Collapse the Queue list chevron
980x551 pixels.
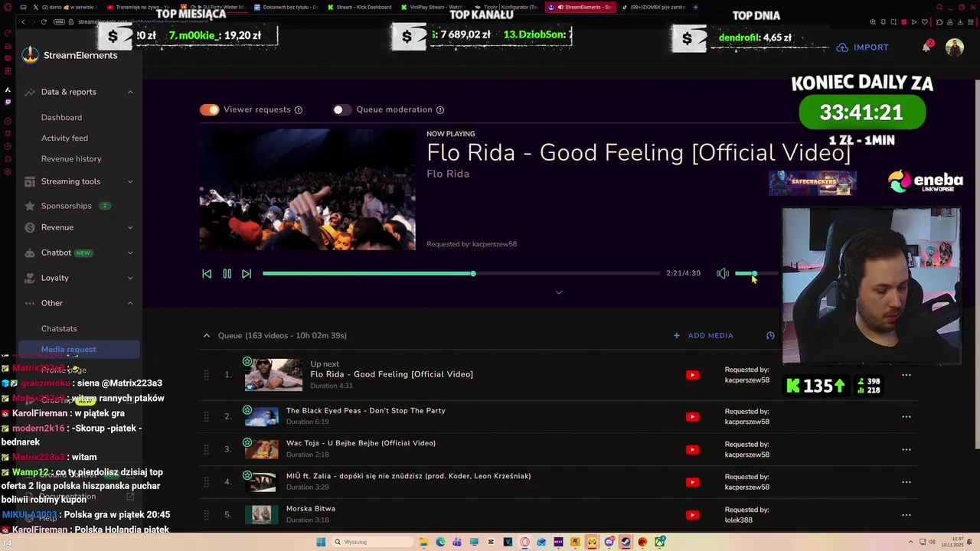pos(207,335)
